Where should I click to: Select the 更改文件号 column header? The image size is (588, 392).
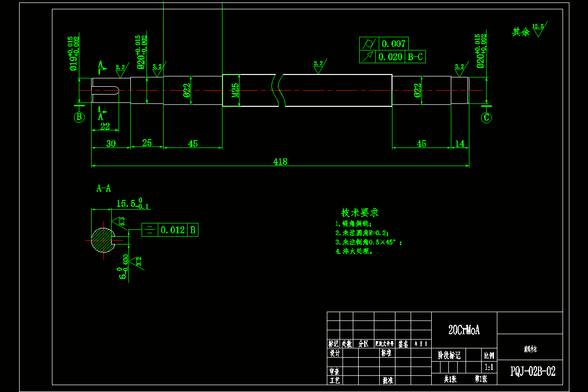[x=385, y=344]
